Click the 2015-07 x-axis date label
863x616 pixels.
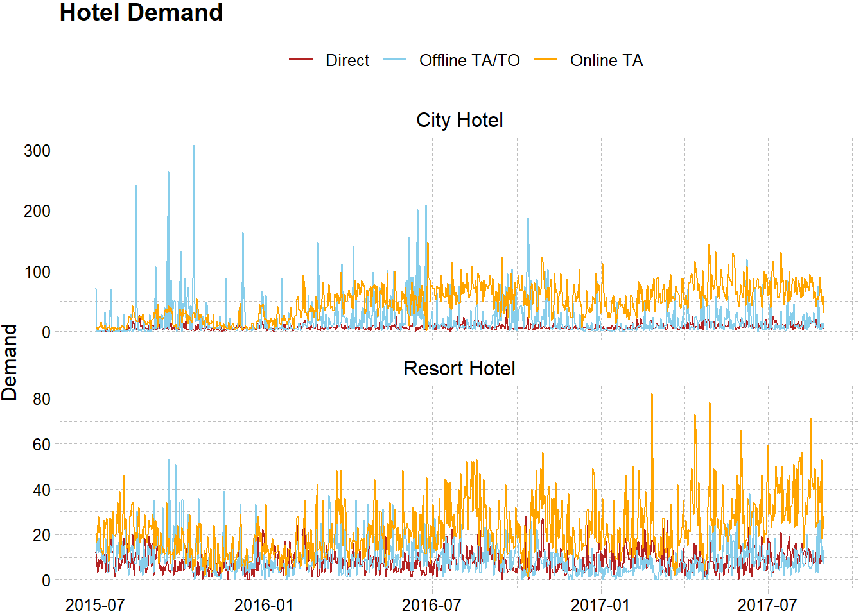click(x=95, y=604)
